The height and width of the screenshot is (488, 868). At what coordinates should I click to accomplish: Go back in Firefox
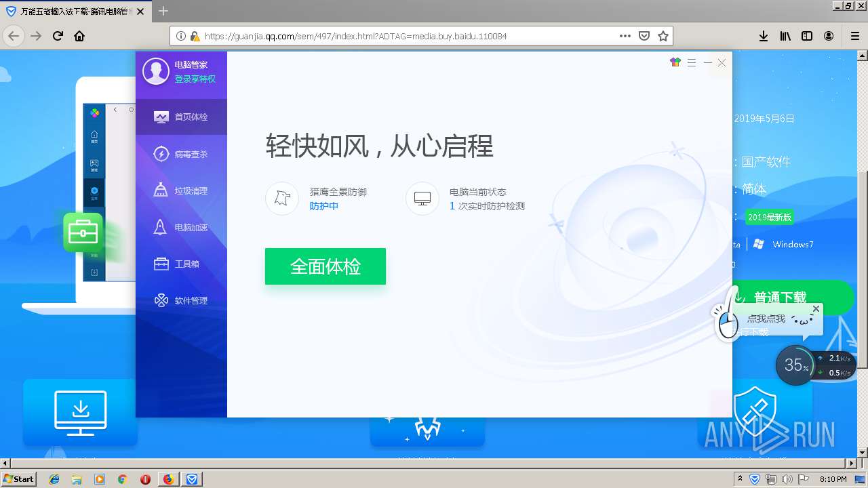(14, 36)
